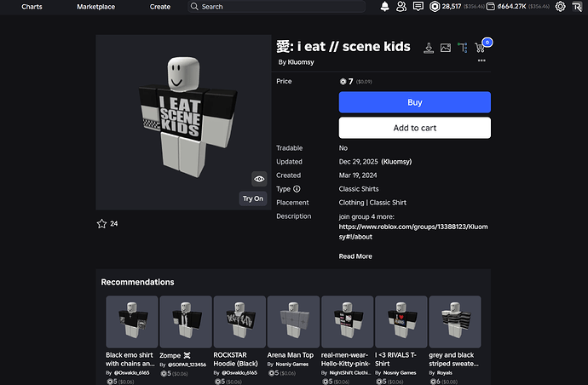The width and height of the screenshot is (588, 385).
Task: Open creator @SOPAR_123456 under Zompe
Action: [187, 365]
